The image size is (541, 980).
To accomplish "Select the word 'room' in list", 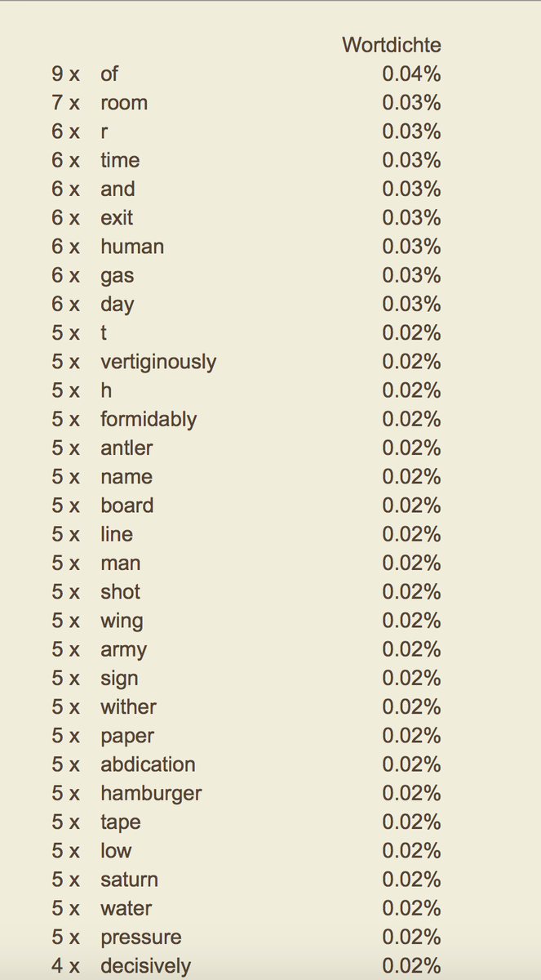I will [124, 103].
